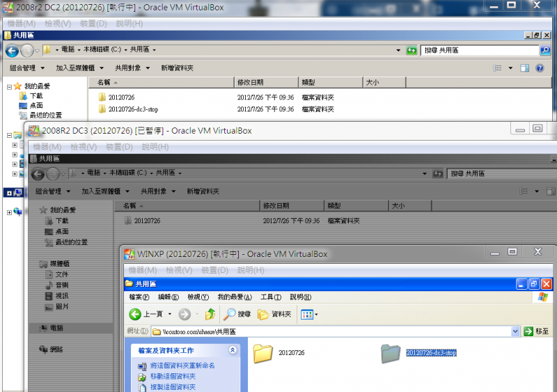Click forward arrow in WINXP toolbar

(x=185, y=314)
